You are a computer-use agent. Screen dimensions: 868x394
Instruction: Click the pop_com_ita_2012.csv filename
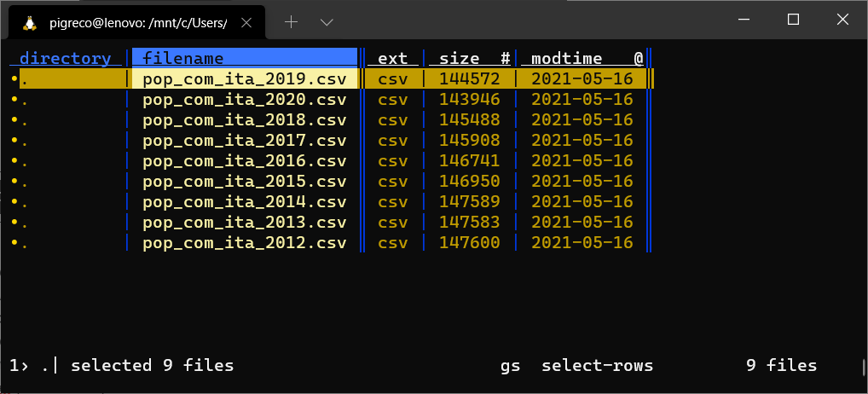tap(244, 242)
